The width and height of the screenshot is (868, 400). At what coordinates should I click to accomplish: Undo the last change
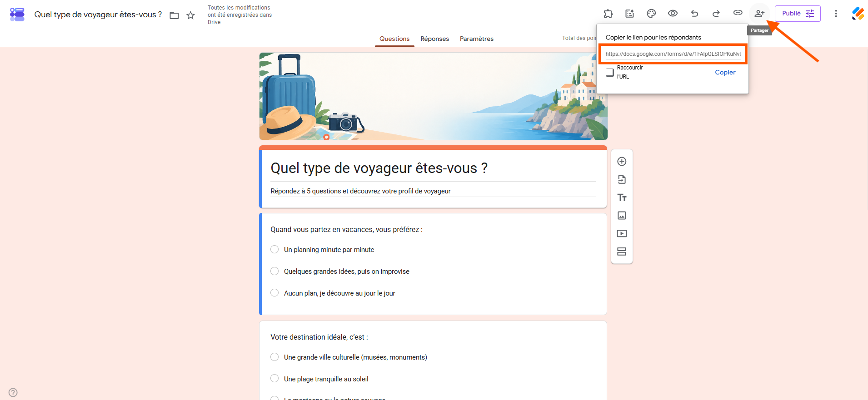(694, 14)
